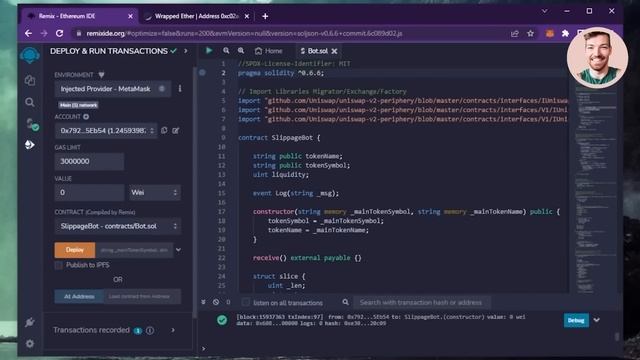Copy account address to clipboard

click(164, 130)
